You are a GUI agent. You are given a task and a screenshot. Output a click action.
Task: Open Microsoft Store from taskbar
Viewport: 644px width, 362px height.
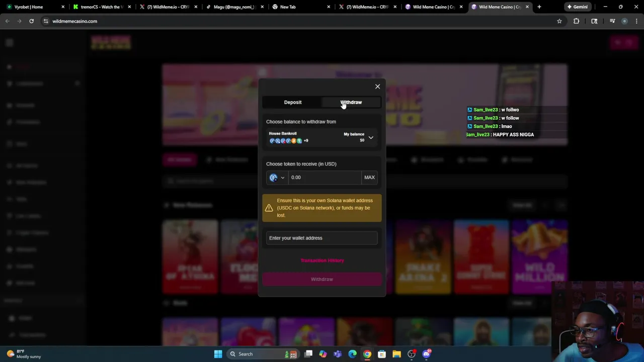click(x=382, y=354)
